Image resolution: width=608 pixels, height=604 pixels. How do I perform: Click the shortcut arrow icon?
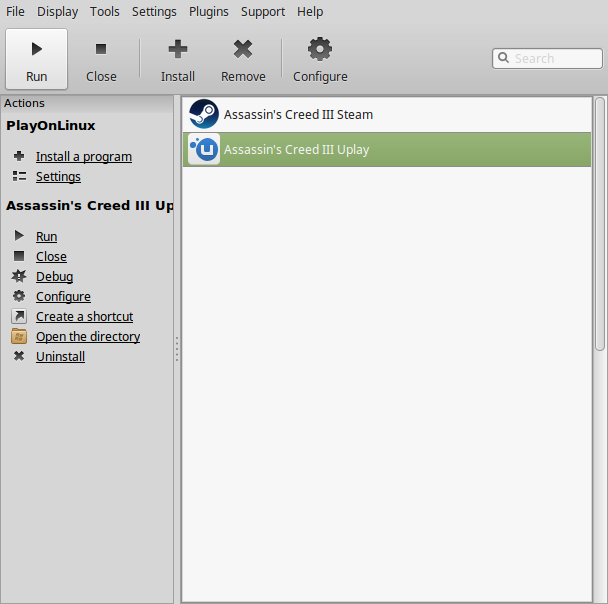(19, 316)
